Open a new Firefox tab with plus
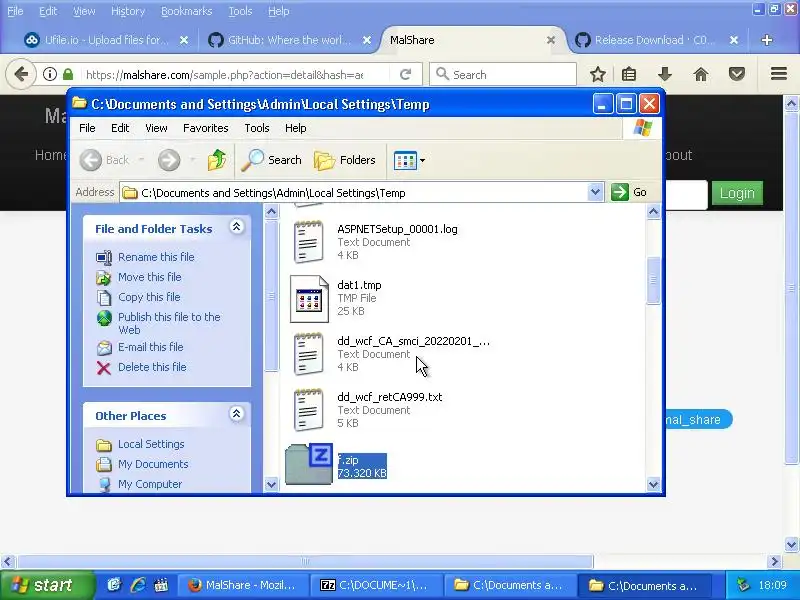The image size is (800, 600). (x=766, y=40)
